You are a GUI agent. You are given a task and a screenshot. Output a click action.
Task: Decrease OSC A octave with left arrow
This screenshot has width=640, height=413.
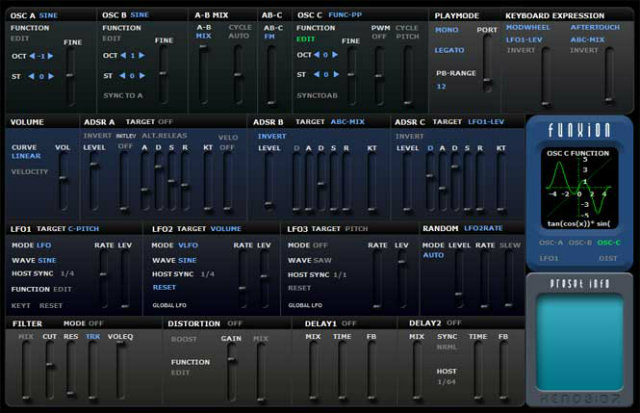[32, 56]
